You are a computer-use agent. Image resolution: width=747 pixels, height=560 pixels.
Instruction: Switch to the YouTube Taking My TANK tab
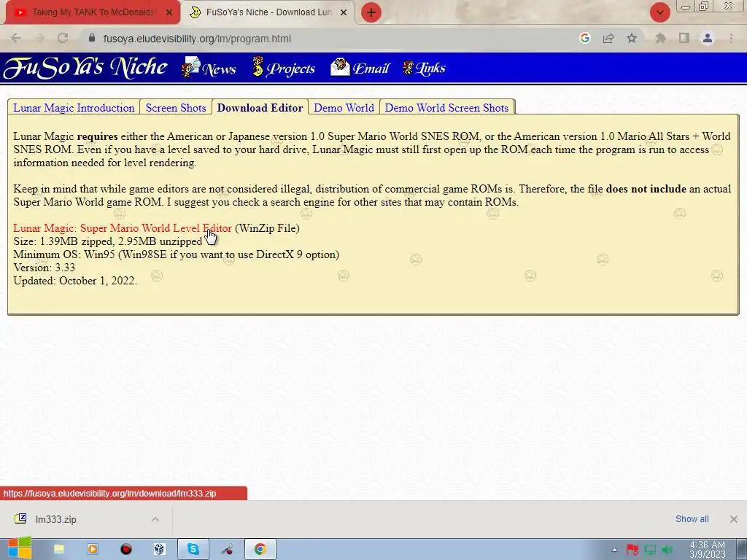93,12
